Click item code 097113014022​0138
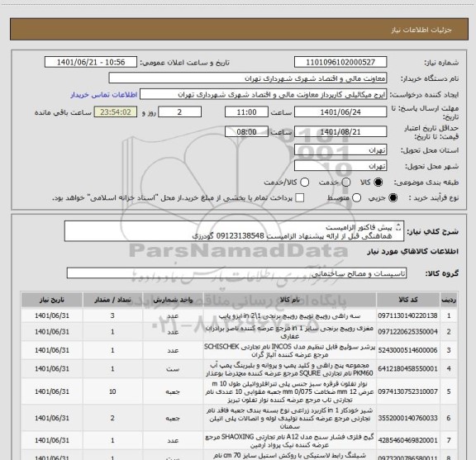This screenshot has height=460, width=476. [407, 315]
